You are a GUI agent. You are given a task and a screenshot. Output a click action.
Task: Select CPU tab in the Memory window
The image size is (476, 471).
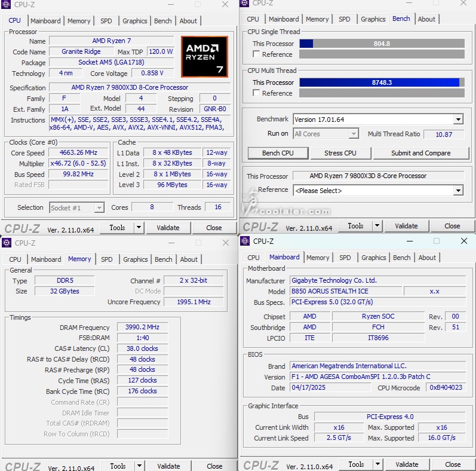coord(15,259)
